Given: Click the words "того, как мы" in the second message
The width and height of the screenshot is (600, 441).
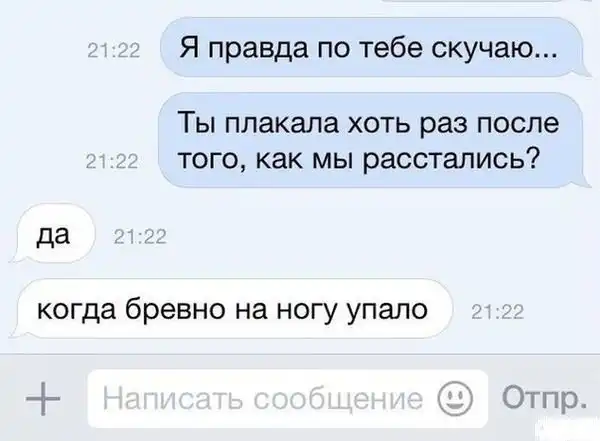Looking at the screenshot, I should tap(265, 159).
